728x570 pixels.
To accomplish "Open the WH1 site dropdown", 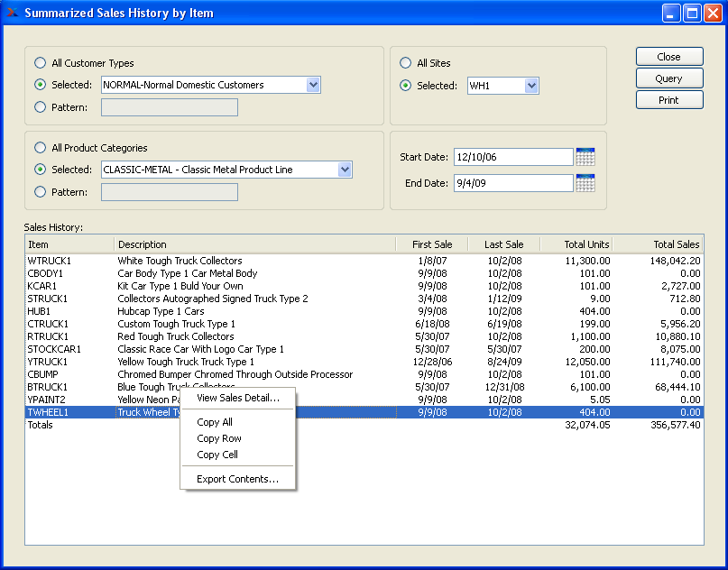I will pyautogui.click(x=530, y=86).
